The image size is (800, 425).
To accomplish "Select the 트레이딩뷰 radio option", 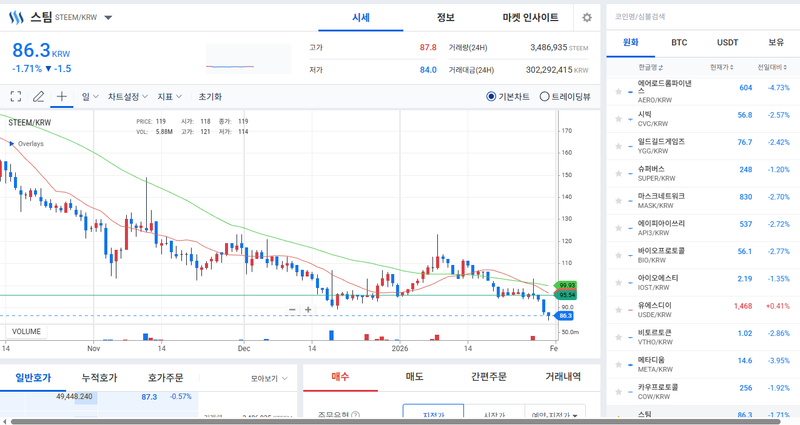I will [544, 97].
